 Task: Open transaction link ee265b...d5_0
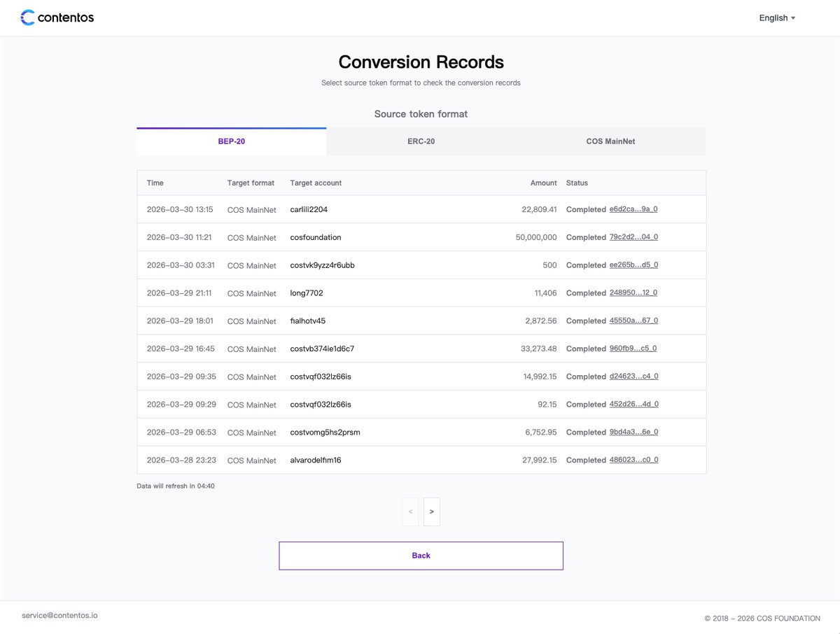[633, 265]
